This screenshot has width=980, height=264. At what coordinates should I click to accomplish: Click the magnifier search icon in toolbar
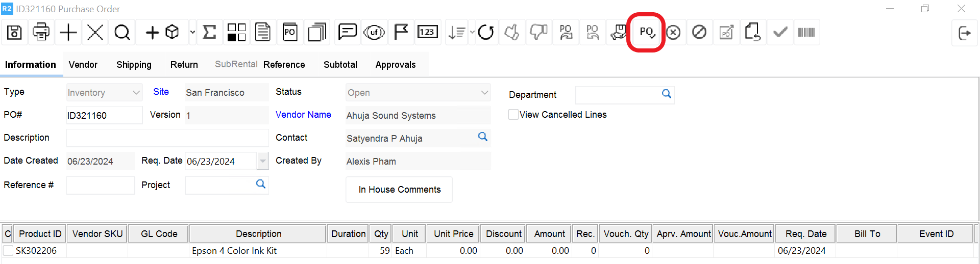122,33
